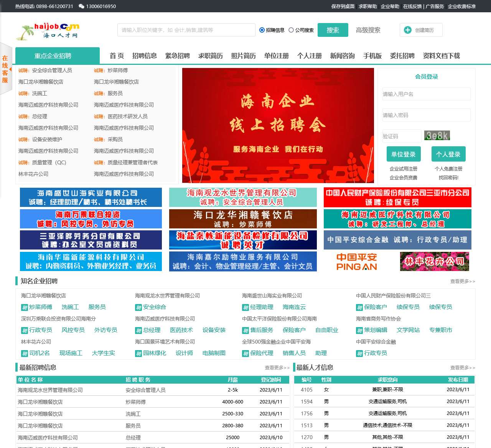Open the 首页 nav item

point(117,56)
